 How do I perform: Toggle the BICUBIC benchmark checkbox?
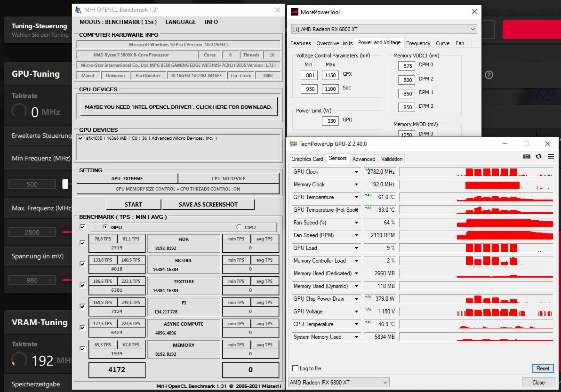coord(83,264)
